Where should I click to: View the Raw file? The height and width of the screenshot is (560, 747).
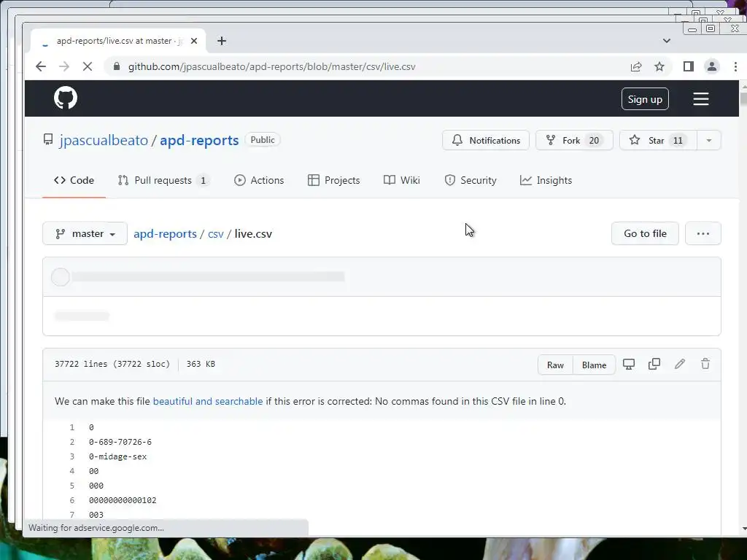tap(555, 365)
